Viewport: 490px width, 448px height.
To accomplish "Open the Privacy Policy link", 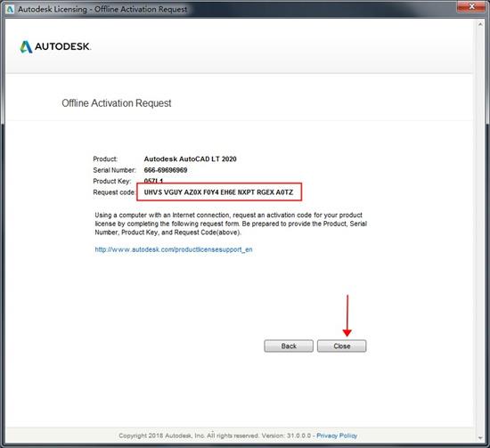I will coord(337,436).
